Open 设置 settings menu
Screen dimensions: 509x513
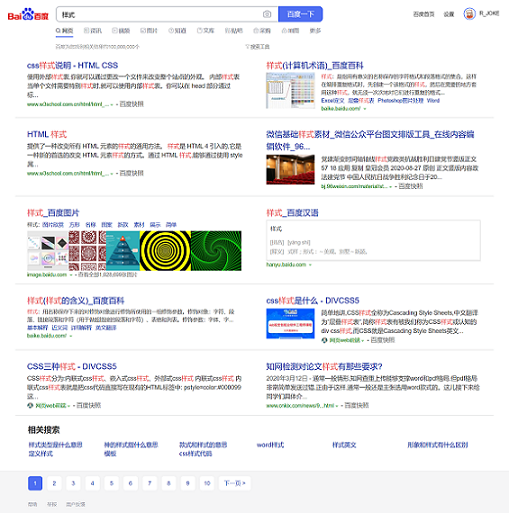tap(449, 14)
